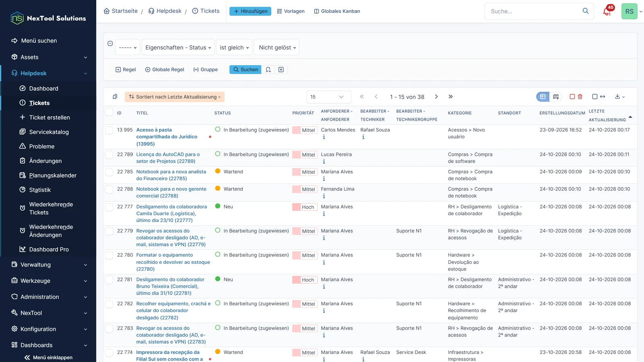Click the save search bookmark icon
Image resolution: width=644 pixels, height=362 pixels.
pos(268,70)
